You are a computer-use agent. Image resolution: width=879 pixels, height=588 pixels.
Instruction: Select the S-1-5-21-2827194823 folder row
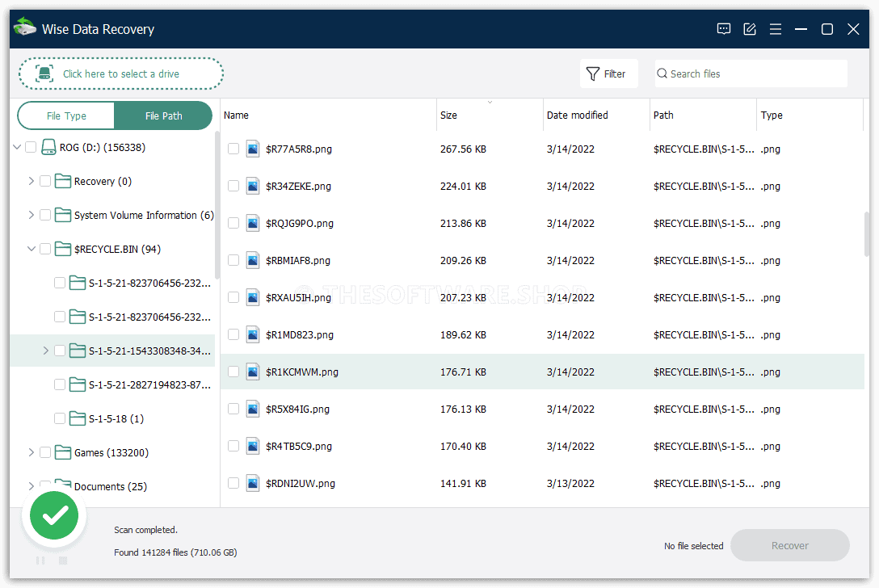112,385
